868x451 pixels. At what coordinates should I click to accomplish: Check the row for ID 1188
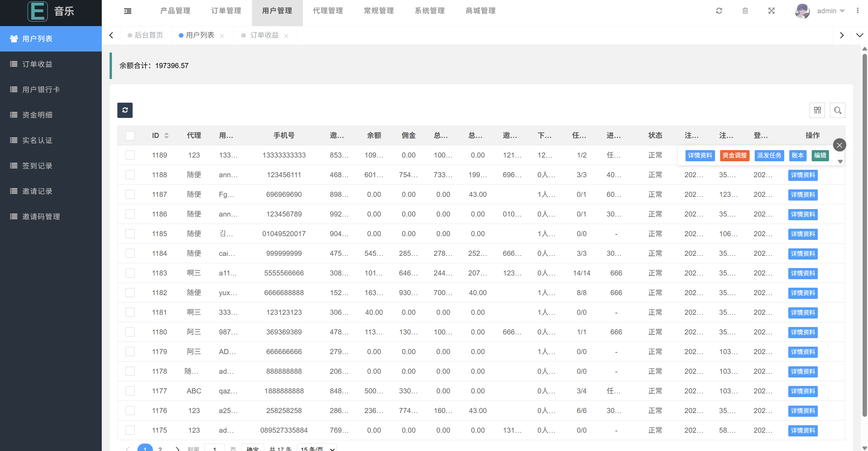[x=130, y=175]
